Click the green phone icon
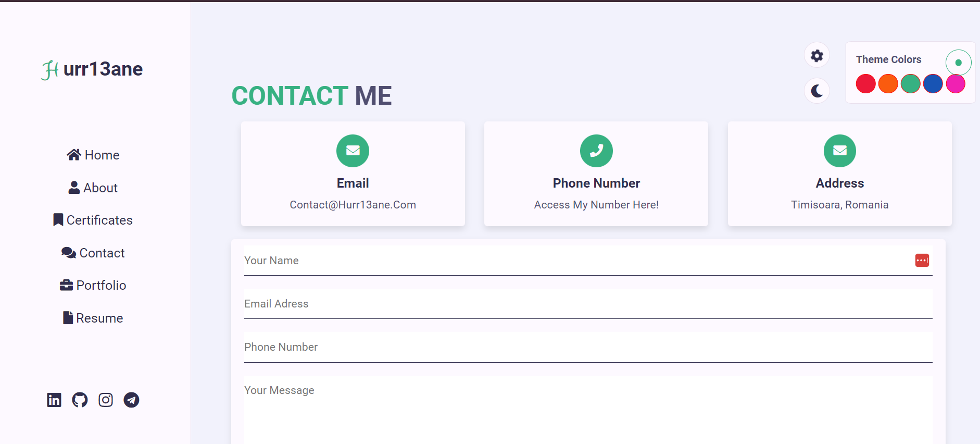This screenshot has width=980, height=444. click(x=596, y=151)
